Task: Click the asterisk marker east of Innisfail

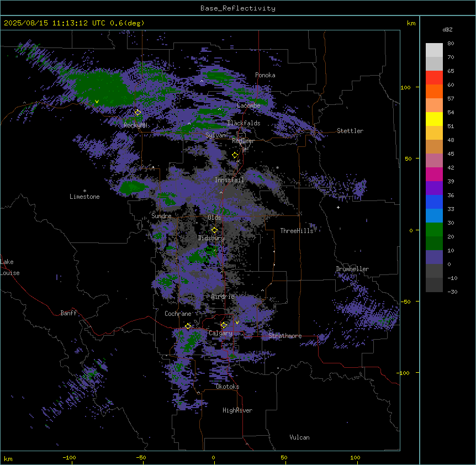Action: pyautogui.click(x=277, y=168)
